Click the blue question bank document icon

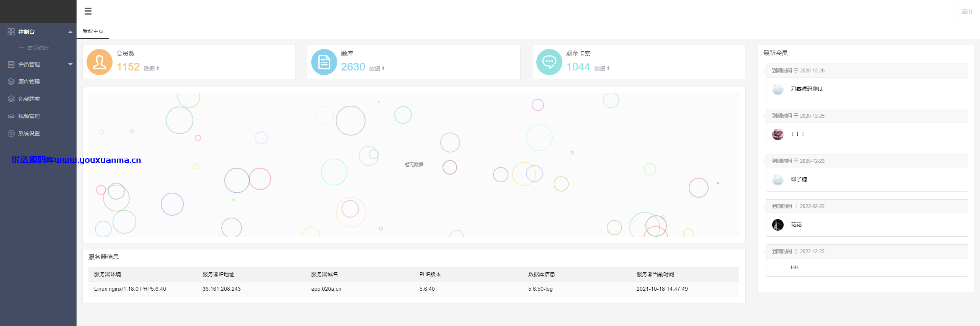324,62
